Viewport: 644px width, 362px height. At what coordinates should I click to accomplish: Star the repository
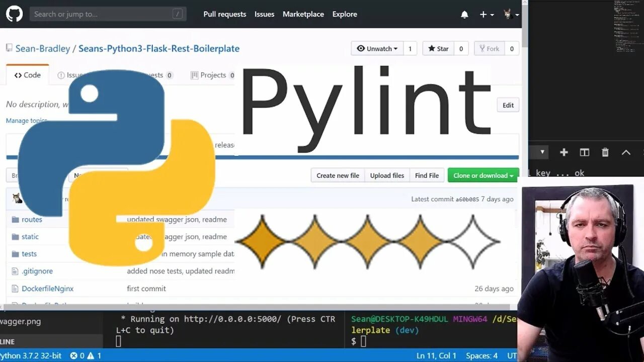click(x=438, y=49)
